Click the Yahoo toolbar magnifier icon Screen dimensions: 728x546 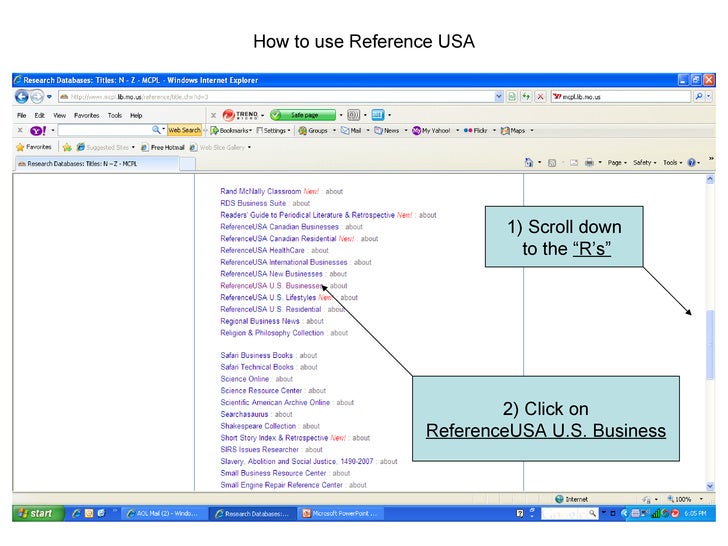156,130
